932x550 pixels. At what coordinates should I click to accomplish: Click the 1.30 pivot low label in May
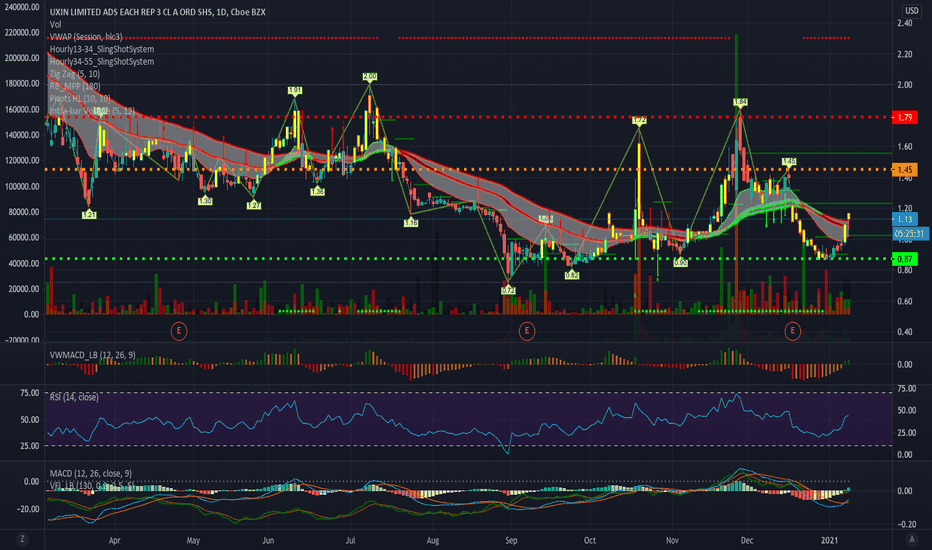205,201
